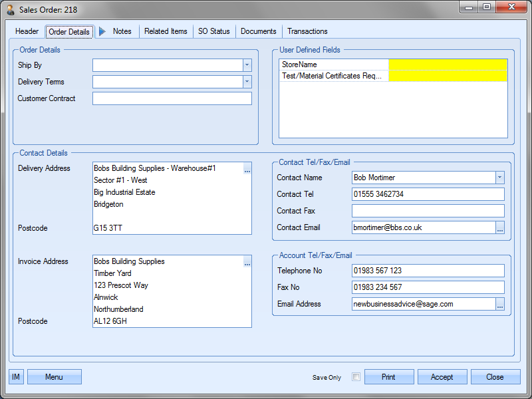Open the Contact Name dropdown list
Viewport: 532px width, 399px height.
tap(499, 178)
